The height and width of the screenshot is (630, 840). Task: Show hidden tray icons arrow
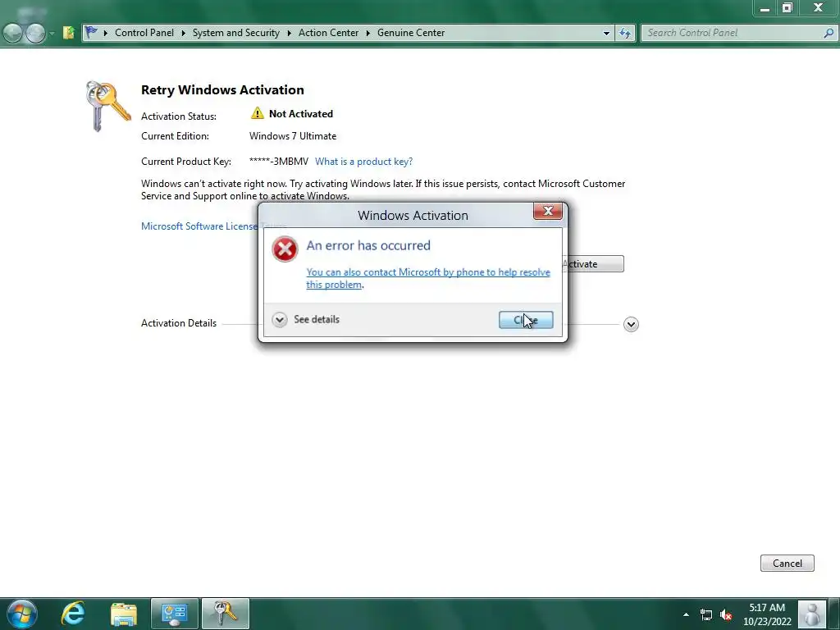pyautogui.click(x=686, y=614)
